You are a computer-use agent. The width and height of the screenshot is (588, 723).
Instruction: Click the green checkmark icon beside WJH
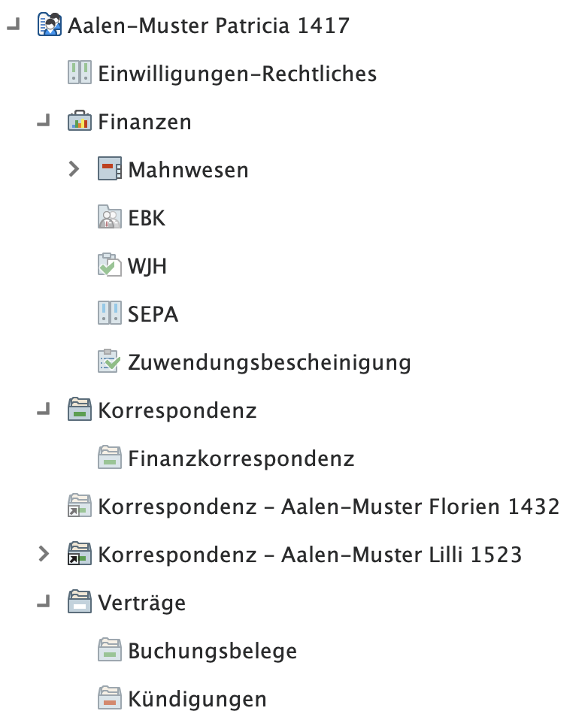click(110, 266)
